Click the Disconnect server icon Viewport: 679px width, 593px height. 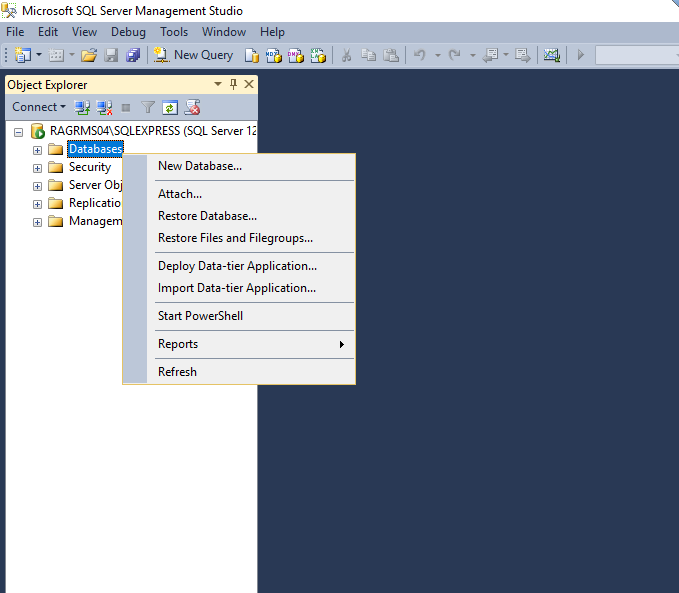point(104,107)
